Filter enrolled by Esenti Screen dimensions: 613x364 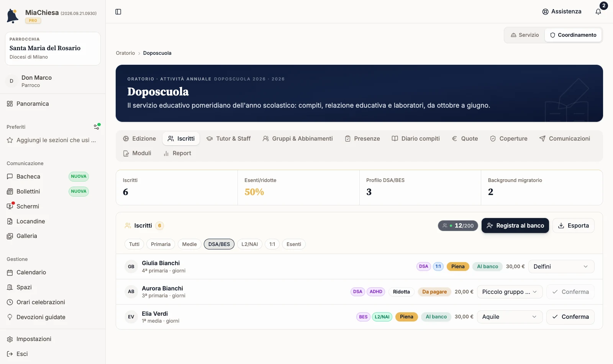[294, 244]
